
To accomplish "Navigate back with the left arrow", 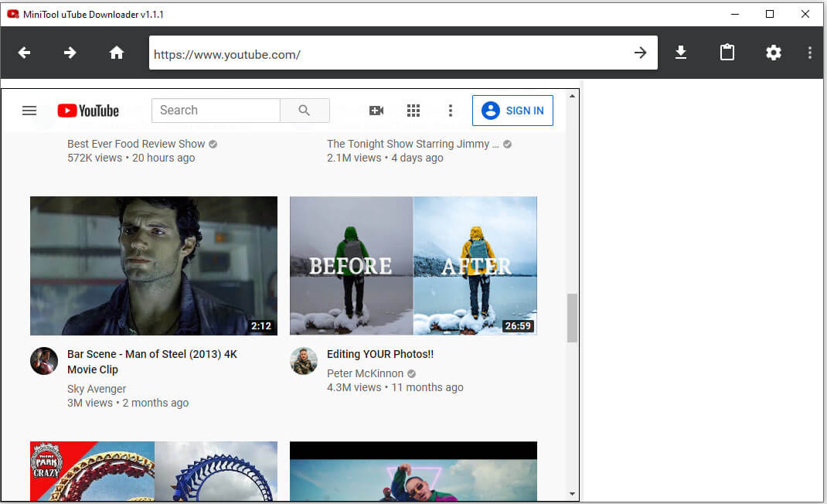I will (x=24, y=52).
